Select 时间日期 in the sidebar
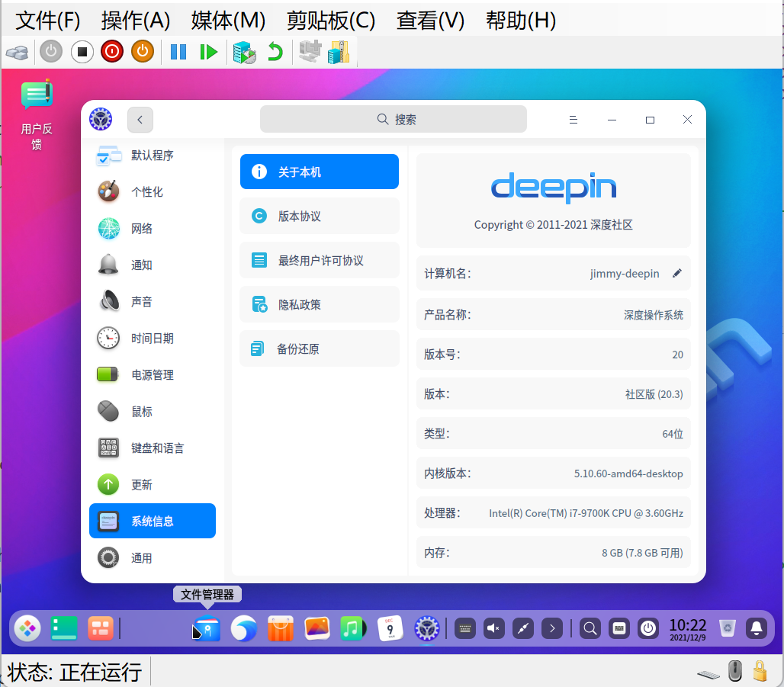This screenshot has width=784, height=687. pyautogui.click(x=153, y=339)
